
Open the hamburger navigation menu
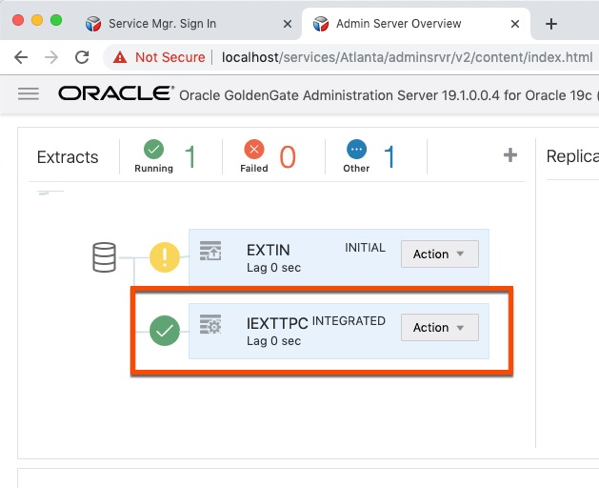(x=28, y=94)
